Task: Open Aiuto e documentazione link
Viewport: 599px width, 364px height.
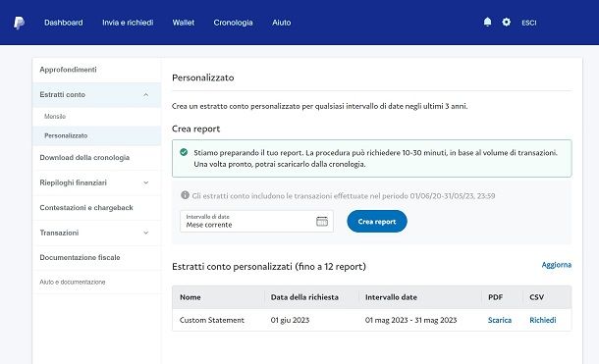Action: pyautogui.click(x=73, y=282)
